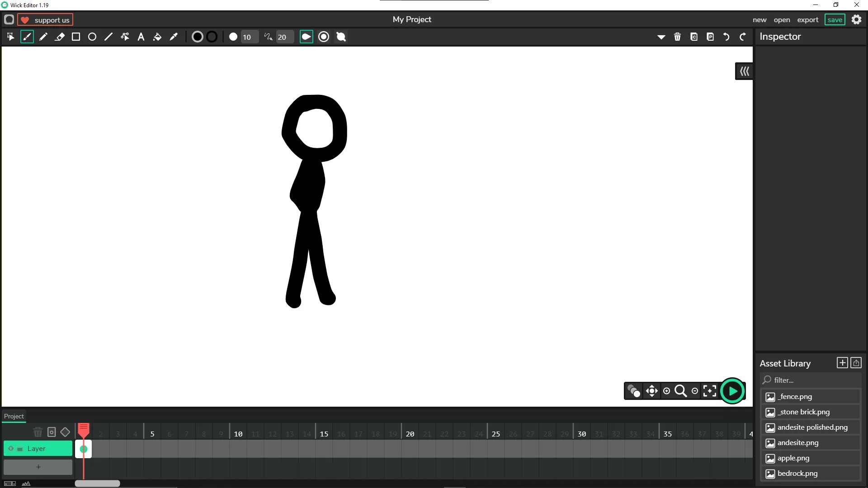Expand the canvas actions dropdown arrow
Image resolution: width=868 pixels, height=488 pixels.
[661, 37]
